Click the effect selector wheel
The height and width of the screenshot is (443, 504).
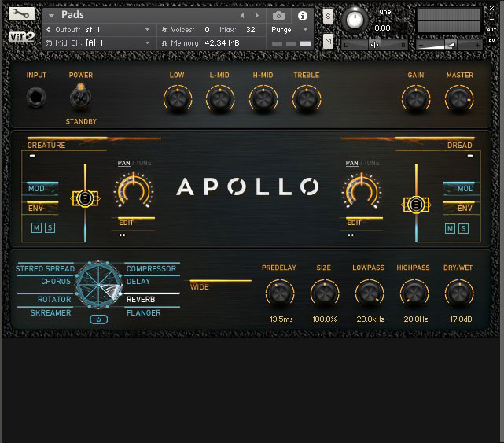pos(98,285)
